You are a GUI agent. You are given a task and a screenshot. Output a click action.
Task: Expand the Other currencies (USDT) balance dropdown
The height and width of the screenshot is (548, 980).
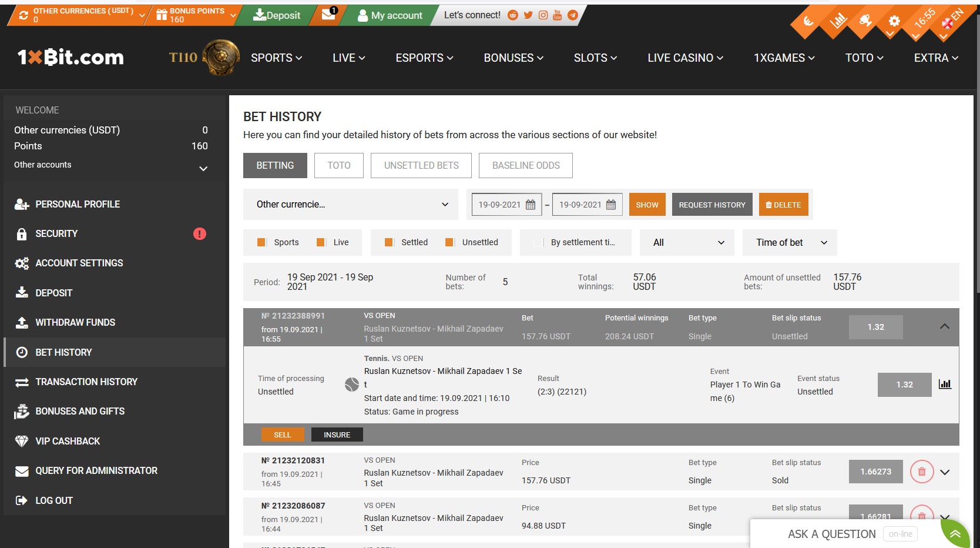pos(142,16)
